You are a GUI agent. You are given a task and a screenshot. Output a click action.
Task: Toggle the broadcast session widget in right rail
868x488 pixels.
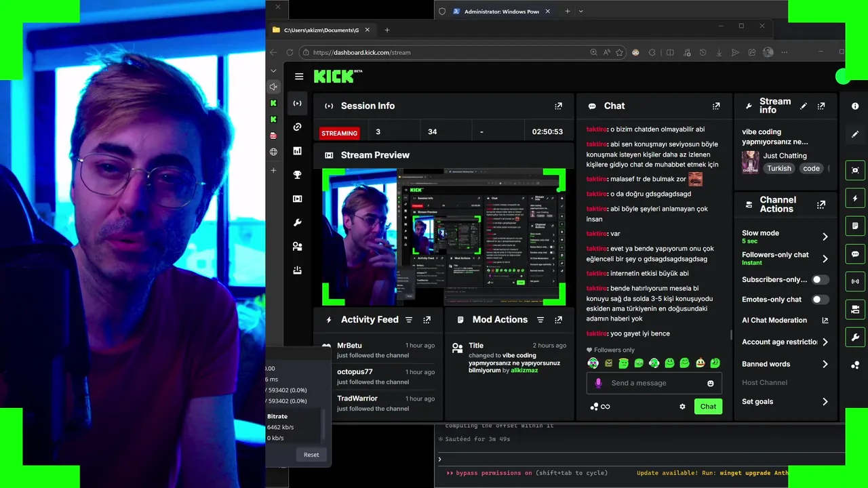click(x=855, y=281)
